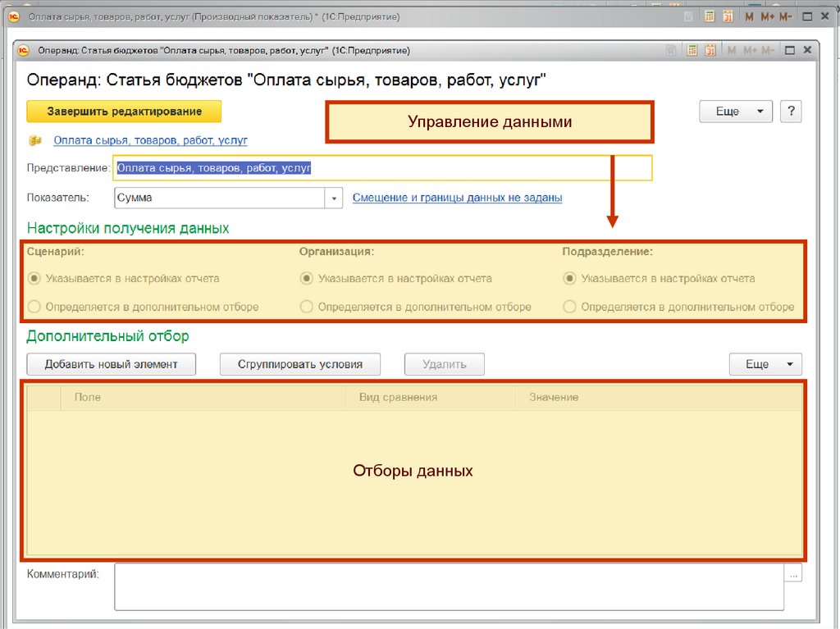Open the Еще menu above the filter table
Image resolution: width=840 pixels, height=629 pixels.
click(x=765, y=364)
